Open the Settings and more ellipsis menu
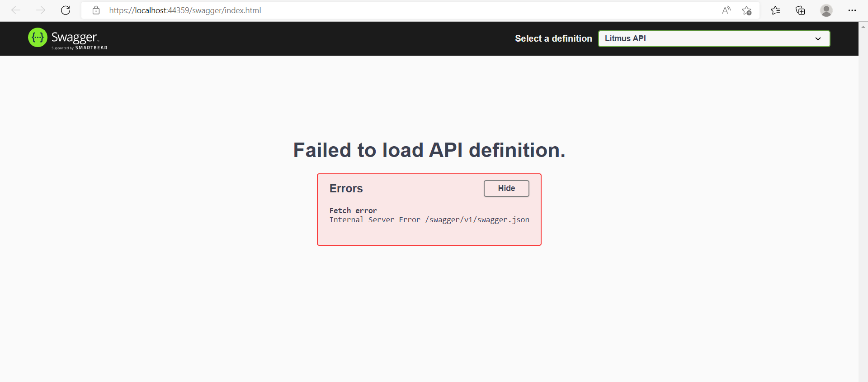Viewport: 868px width, 382px height. (x=852, y=10)
